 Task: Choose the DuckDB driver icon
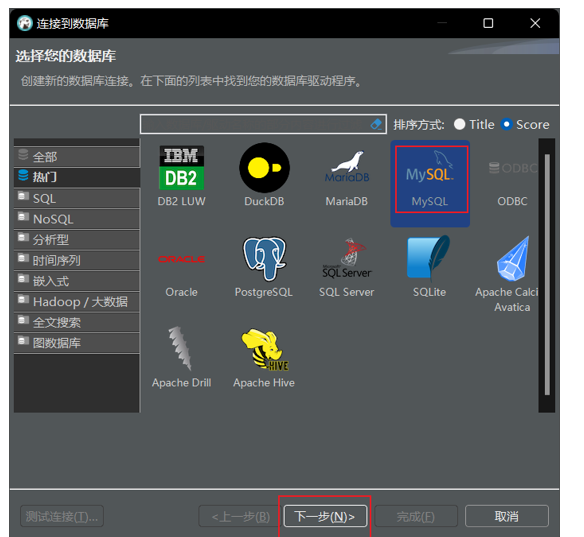coord(264,168)
